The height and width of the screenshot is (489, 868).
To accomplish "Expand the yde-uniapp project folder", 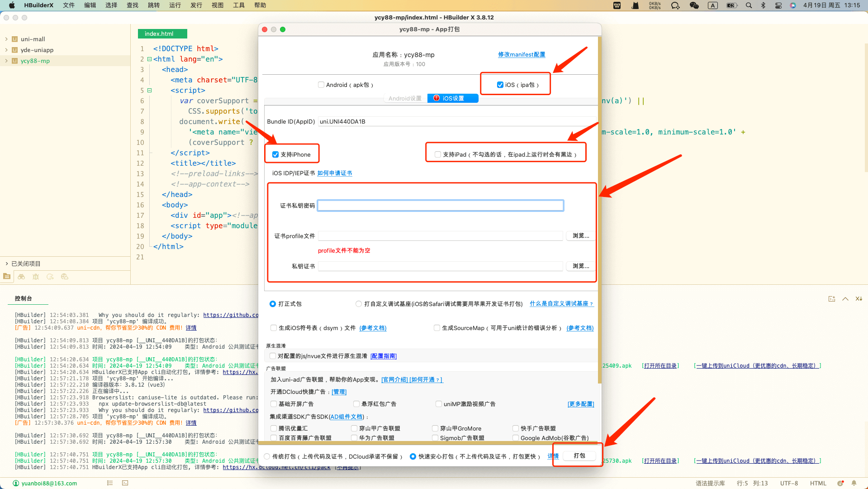I will pyautogui.click(x=6, y=50).
